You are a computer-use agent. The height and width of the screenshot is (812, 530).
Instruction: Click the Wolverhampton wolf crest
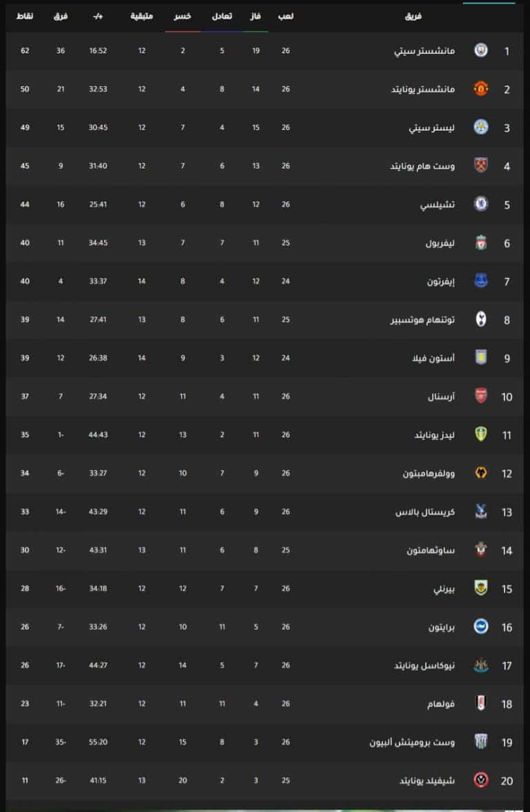(481, 473)
